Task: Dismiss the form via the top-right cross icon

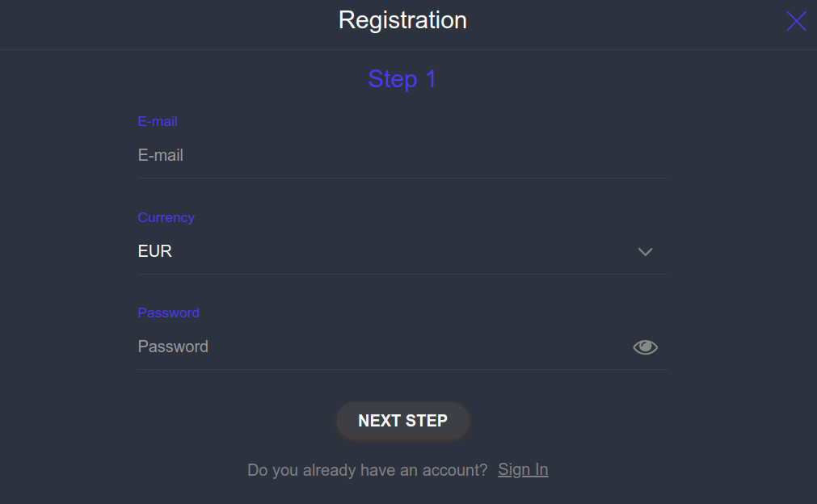Action: coord(796,22)
